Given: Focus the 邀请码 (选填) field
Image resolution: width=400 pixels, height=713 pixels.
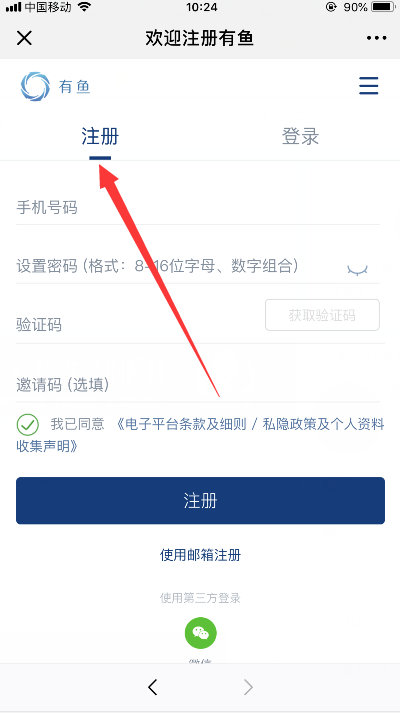Looking at the screenshot, I should pos(198,385).
